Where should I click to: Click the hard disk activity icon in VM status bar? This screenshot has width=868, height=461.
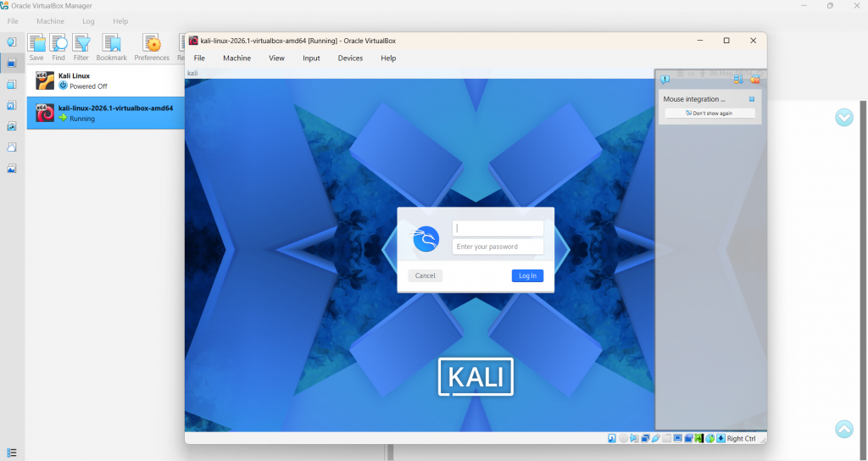612,438
